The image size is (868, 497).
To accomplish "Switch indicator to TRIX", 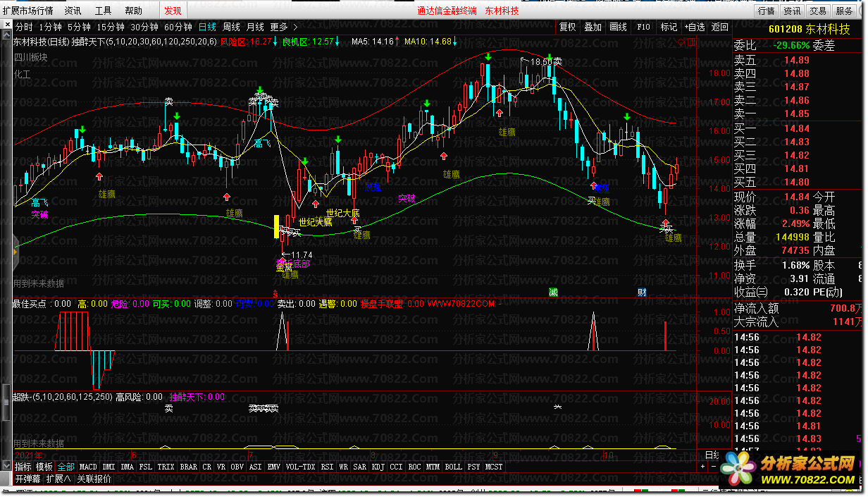I will 166,467.
